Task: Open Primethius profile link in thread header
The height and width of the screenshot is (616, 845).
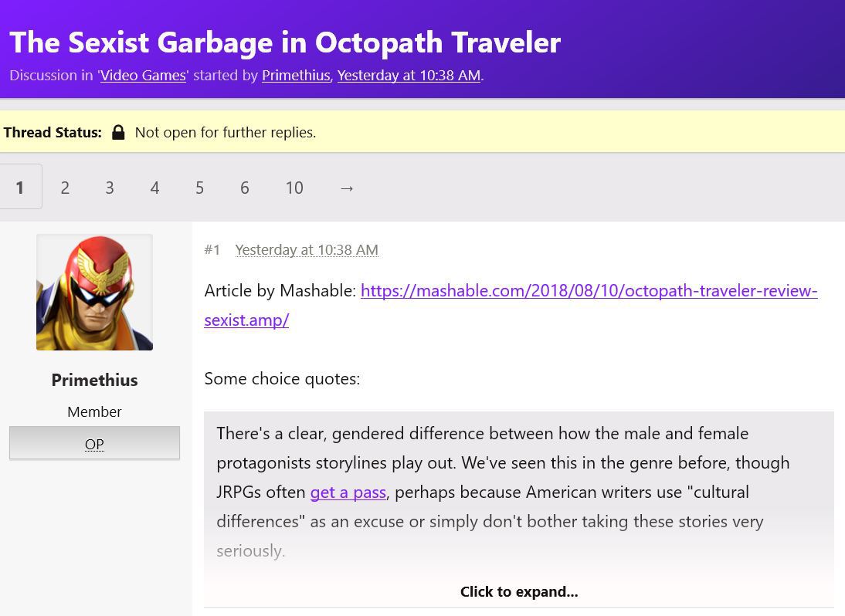Action: pyautogui.click(x=296, y=76)
